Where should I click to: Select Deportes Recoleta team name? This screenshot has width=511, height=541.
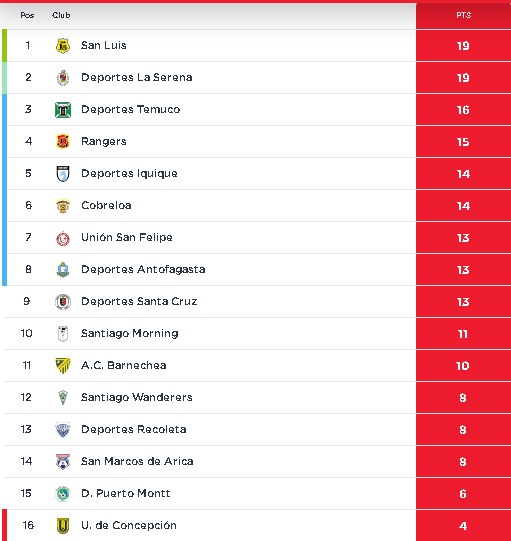tap(134, 430)
